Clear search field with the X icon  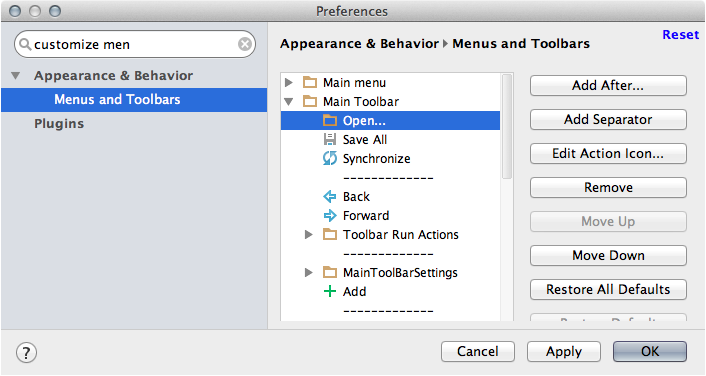[x=245, y=44]
